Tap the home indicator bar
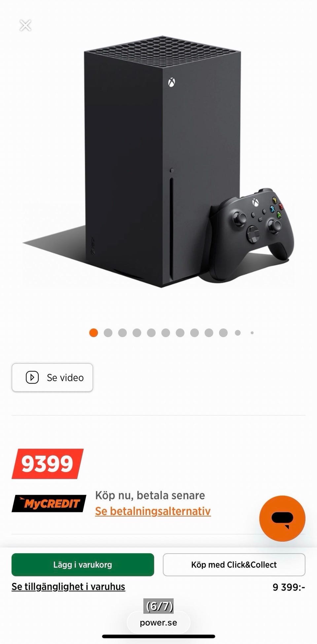 [x=158, y=636]
